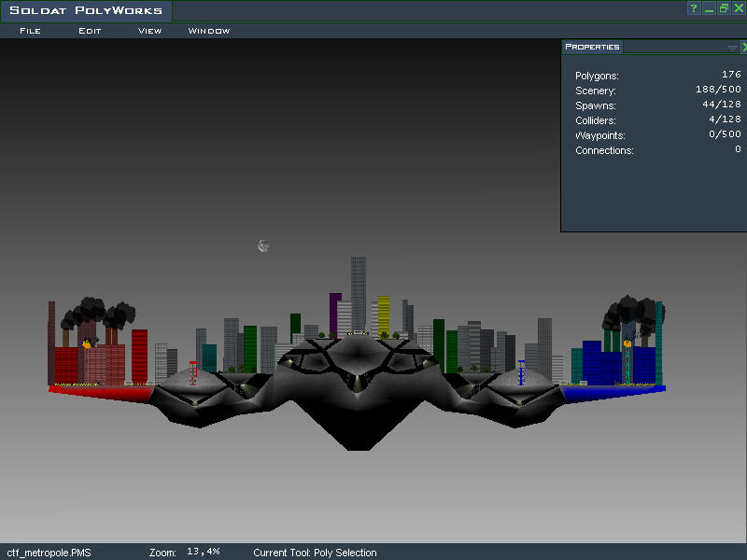Collapse the Properties panel using its arrow
The width and height of the screenshot is (747, 560).
pyautogui.click(x=732, y=47)
